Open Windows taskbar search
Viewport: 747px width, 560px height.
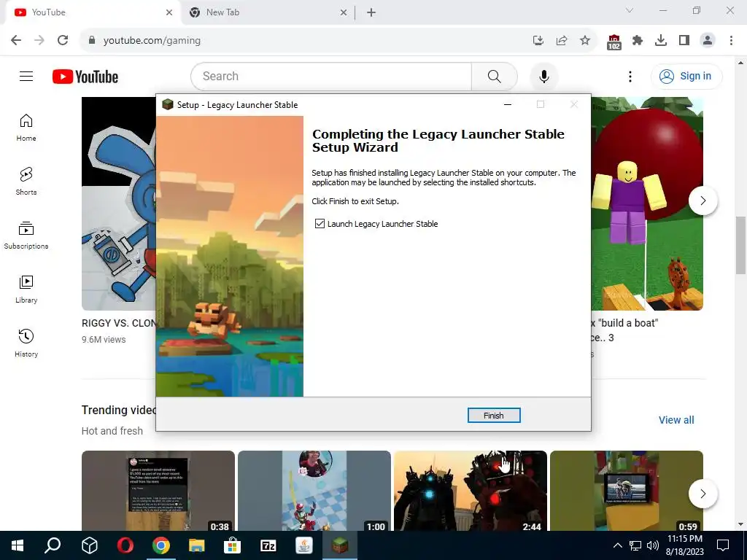coord(53,545)
